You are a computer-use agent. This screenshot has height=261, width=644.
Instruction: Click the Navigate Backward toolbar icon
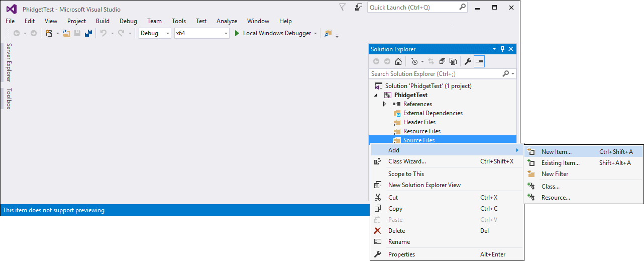[x=17, y=33]
